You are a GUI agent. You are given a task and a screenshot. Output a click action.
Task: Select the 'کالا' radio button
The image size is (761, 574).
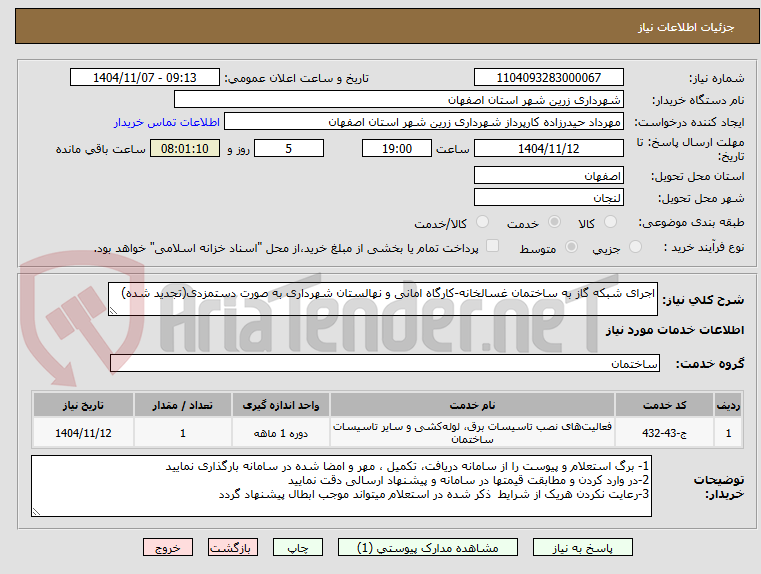click(610, 222)
